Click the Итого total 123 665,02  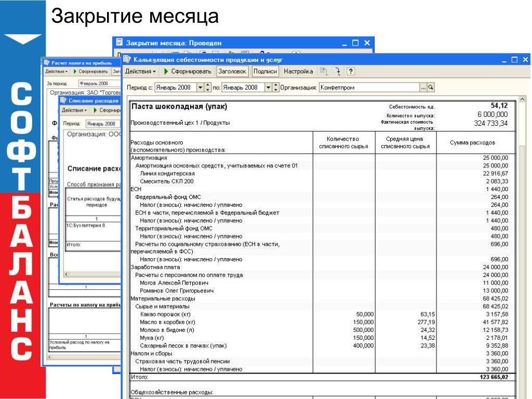coord(494,377)
